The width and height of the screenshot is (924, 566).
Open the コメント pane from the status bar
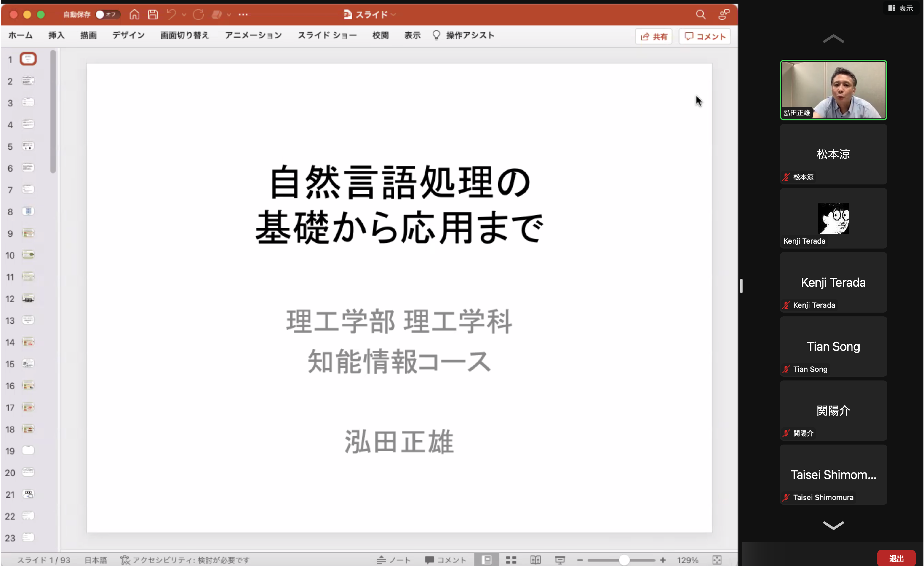pos(445,559)
